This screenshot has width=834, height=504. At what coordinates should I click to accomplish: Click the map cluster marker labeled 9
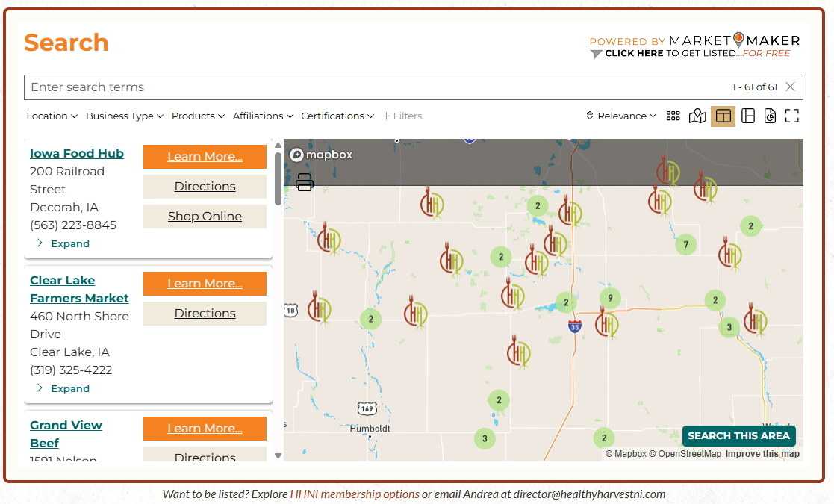tap(610, 299)
